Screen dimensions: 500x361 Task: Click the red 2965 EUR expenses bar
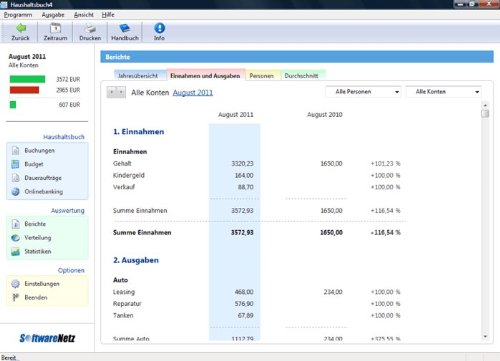tap(24, 90)
